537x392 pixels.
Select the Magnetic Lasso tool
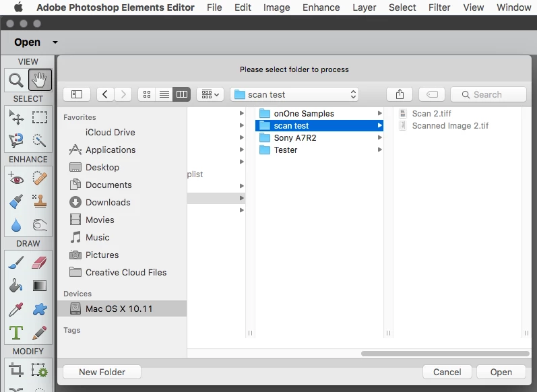point(16,140)
